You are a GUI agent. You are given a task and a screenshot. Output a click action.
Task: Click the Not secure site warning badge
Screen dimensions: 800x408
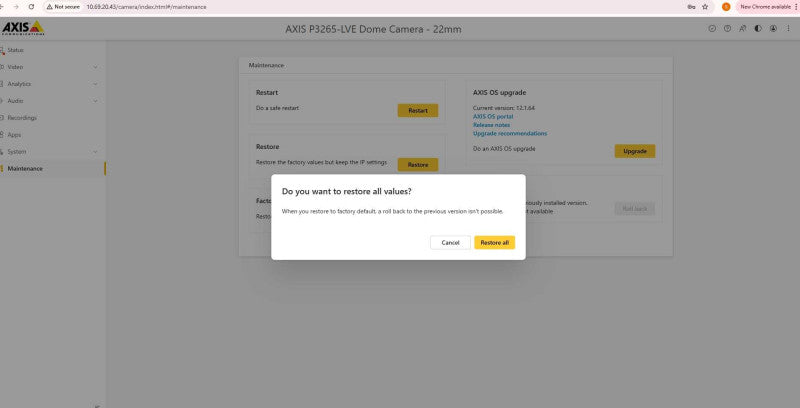[63, 7]
